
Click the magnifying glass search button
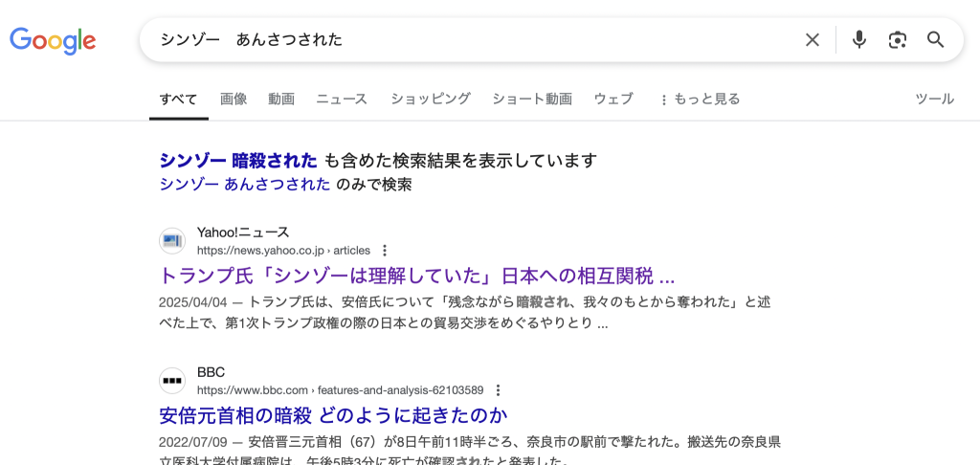935,40
